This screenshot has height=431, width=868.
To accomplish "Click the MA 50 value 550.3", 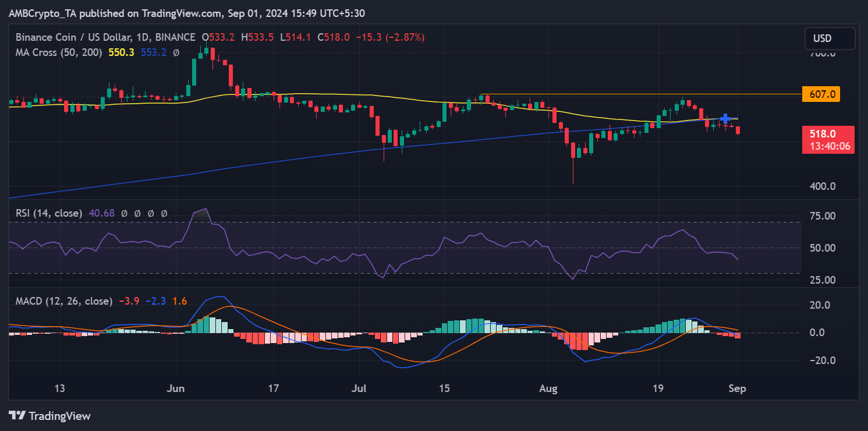I will coord(122,52).
